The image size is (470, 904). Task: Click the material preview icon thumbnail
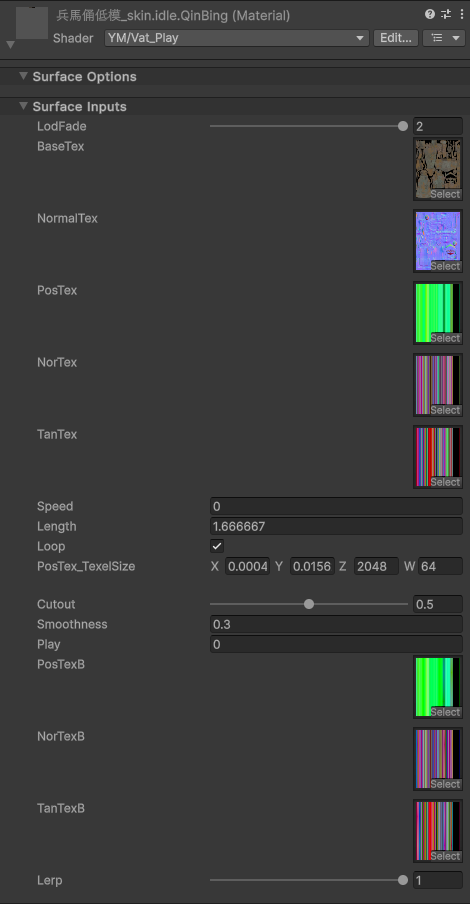(x=32, y=23)
